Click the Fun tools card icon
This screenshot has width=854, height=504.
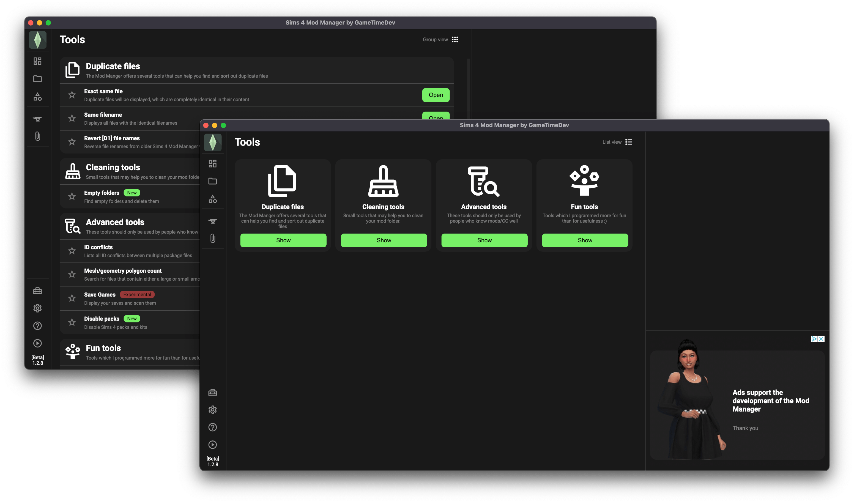[584, 180]
